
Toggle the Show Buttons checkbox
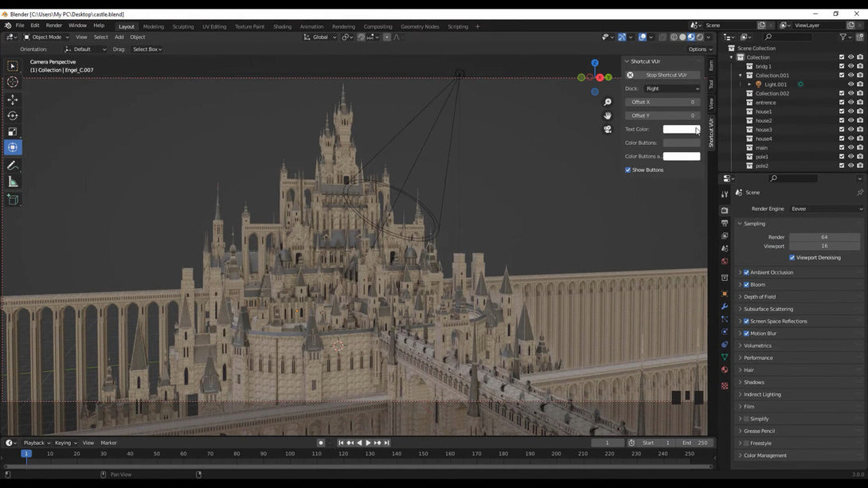(x=628, y=170)
